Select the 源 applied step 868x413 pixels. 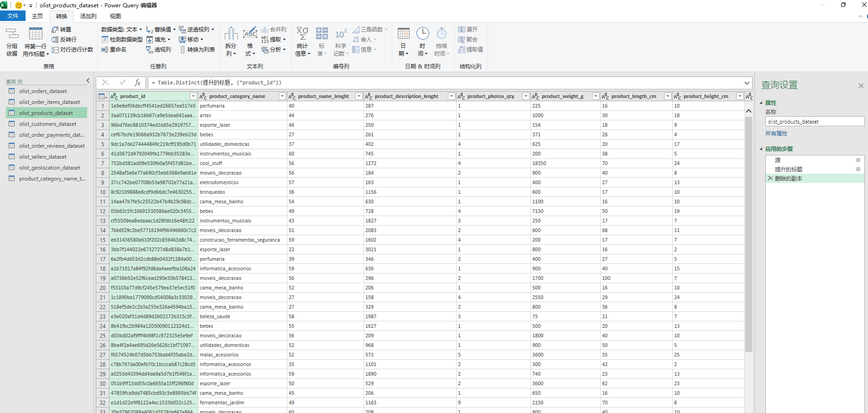tap(815, 160)
